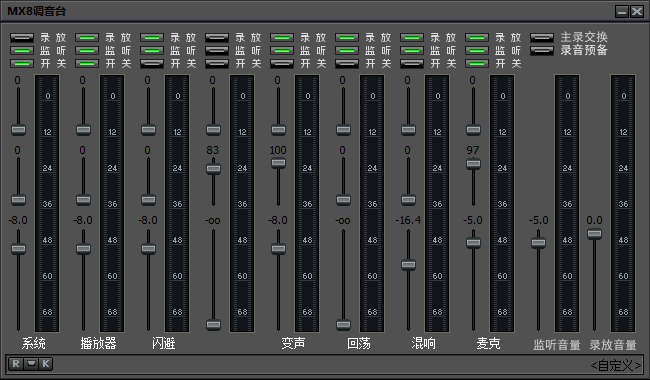
Task: Turn on the 回荡 channel 开关
Action: pyautogui.click(x=347, y=63)
